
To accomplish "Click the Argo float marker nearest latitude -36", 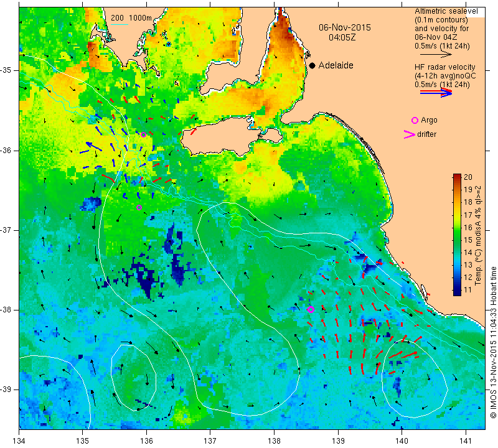I will tap(143, 134).
